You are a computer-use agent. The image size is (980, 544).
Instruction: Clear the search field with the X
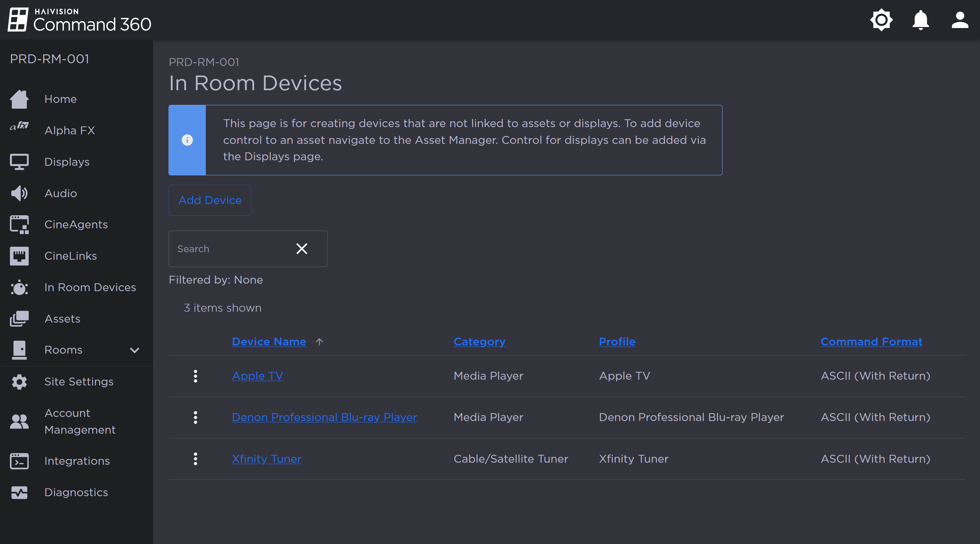[301, 249]
